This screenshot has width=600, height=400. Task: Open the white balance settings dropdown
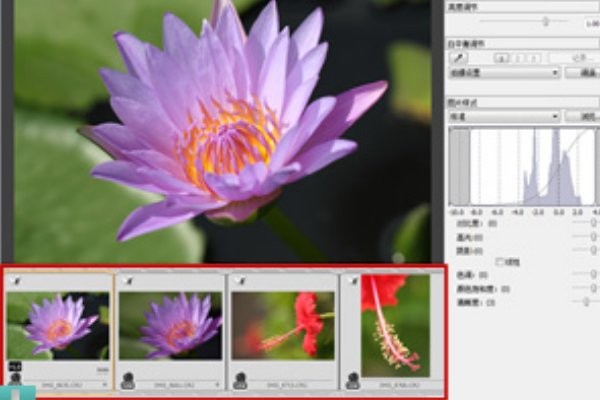503,73
